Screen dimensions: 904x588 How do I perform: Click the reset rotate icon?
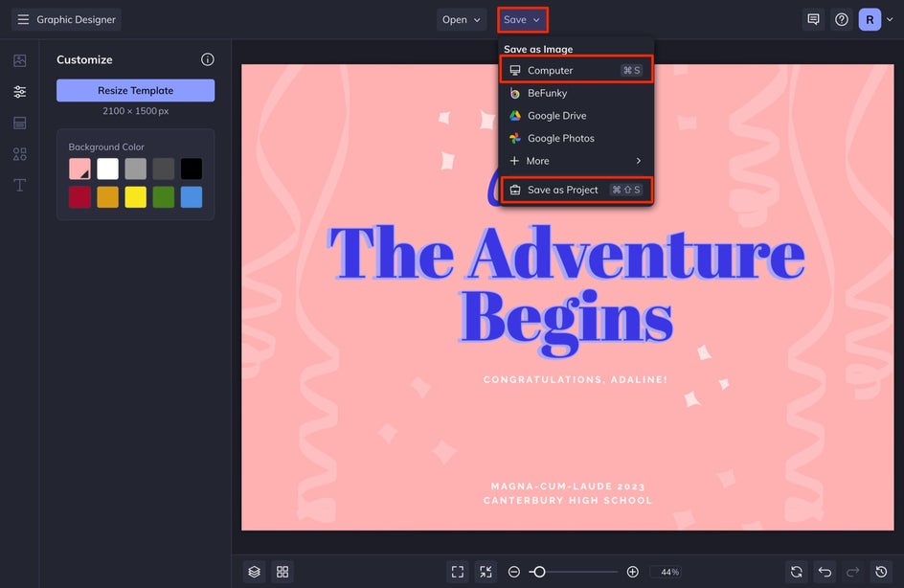pyautogui.click(x=797, y=572)
